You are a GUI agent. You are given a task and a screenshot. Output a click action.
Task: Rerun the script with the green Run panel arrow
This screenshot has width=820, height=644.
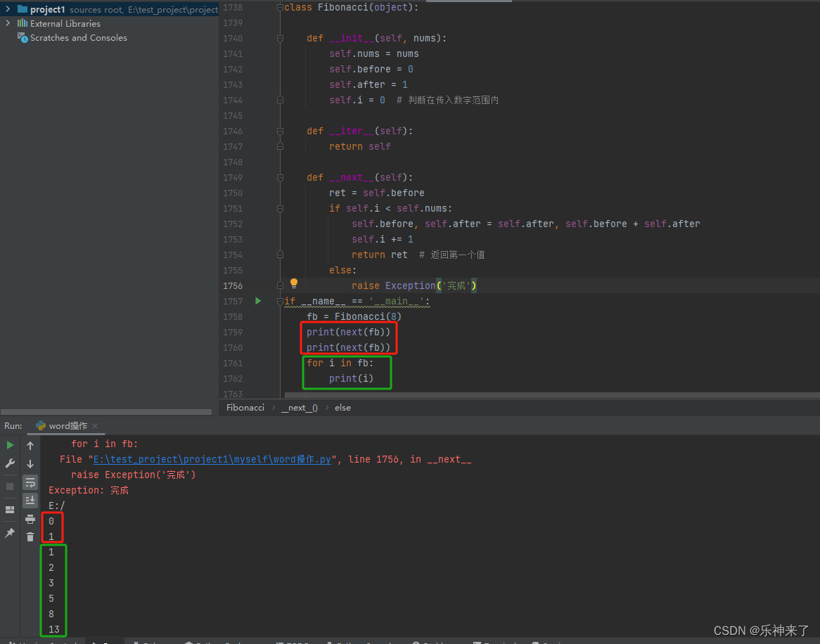coord(10,445)
